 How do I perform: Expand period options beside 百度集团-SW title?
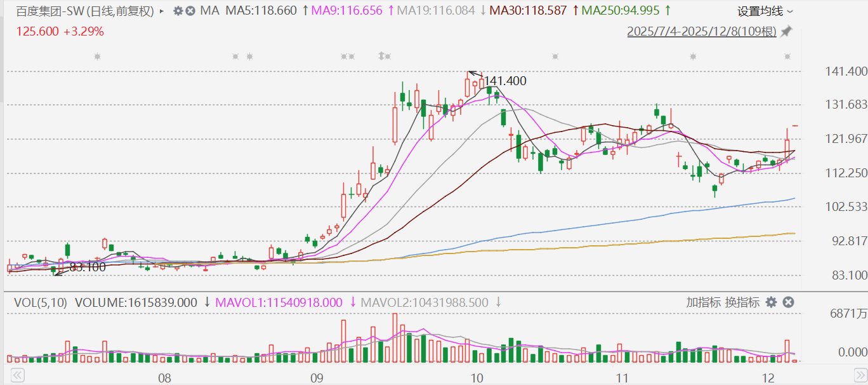tap(161, 11)
